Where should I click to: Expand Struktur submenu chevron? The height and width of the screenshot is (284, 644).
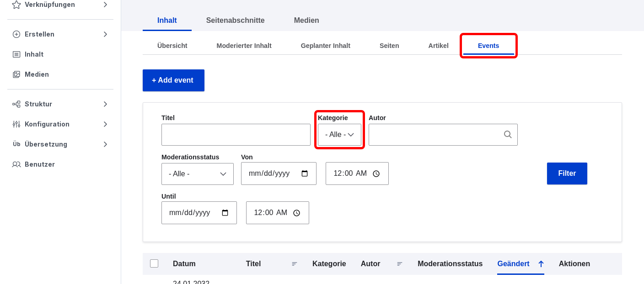105,104
